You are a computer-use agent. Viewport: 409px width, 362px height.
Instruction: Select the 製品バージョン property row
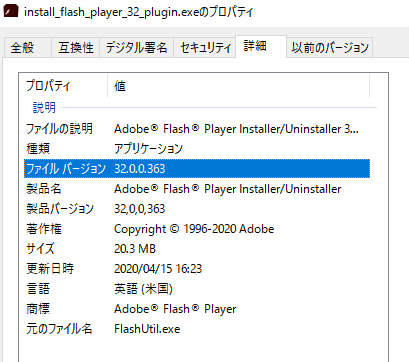(197, 209)
